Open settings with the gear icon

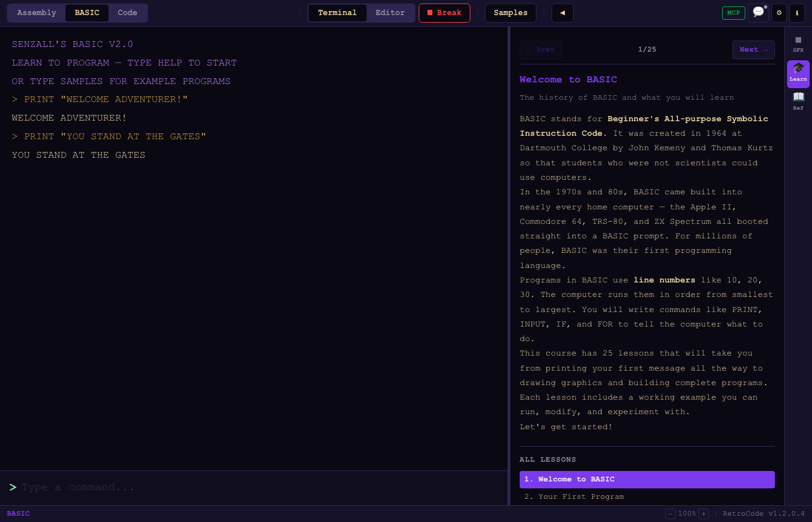779,13
